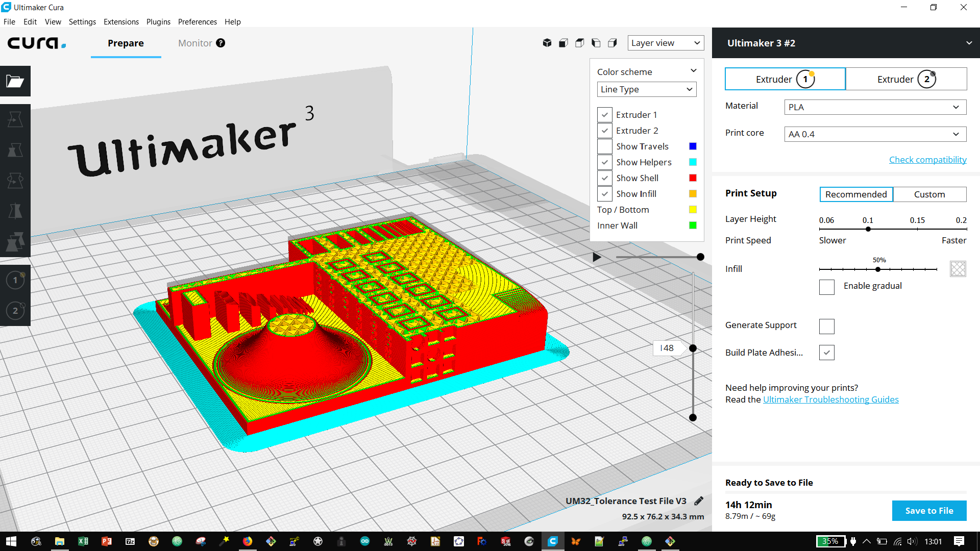Open PowerPoint from the taskbar
The image size is (980, 551).
coord(107,541)
